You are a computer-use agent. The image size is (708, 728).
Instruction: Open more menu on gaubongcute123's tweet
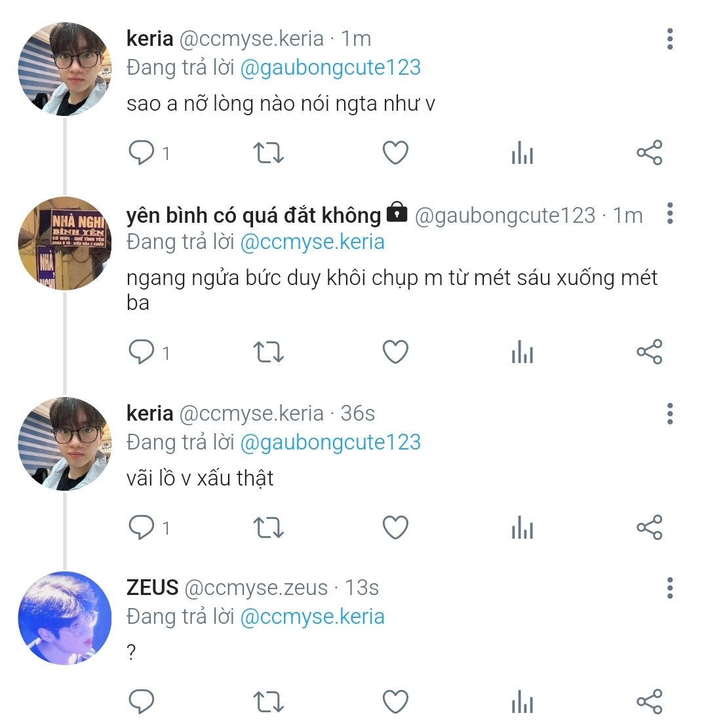(669, 214)
